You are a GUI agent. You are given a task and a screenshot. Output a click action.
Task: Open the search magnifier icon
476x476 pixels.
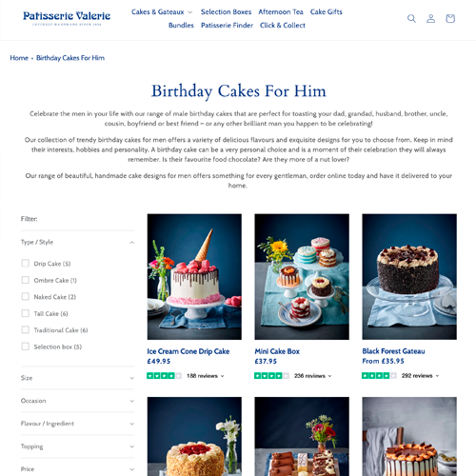pos(411,18)
